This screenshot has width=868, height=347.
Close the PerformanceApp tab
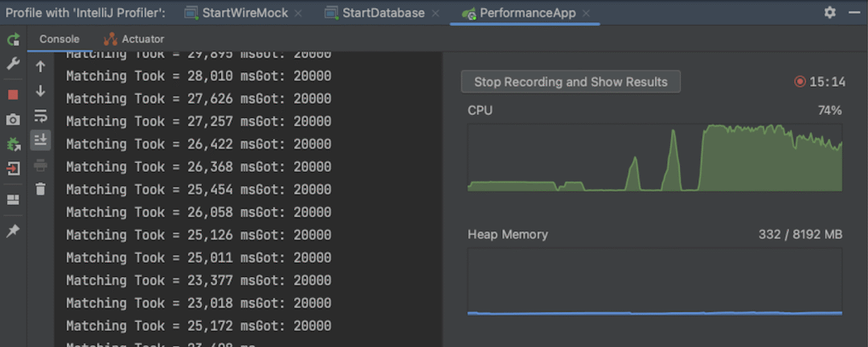tap(587, 14)
